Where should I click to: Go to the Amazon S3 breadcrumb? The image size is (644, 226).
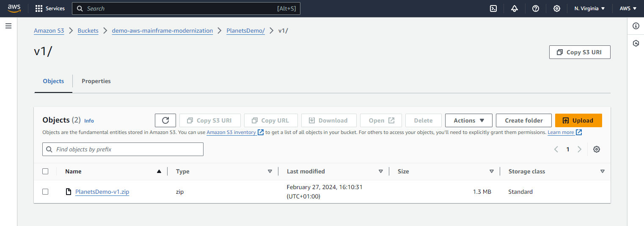[x=49, y=31]
